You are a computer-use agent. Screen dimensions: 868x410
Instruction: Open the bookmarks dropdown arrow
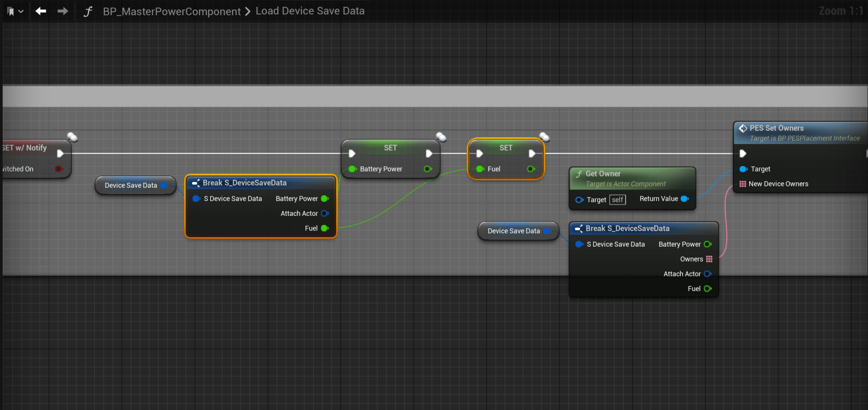pos(21,11)
